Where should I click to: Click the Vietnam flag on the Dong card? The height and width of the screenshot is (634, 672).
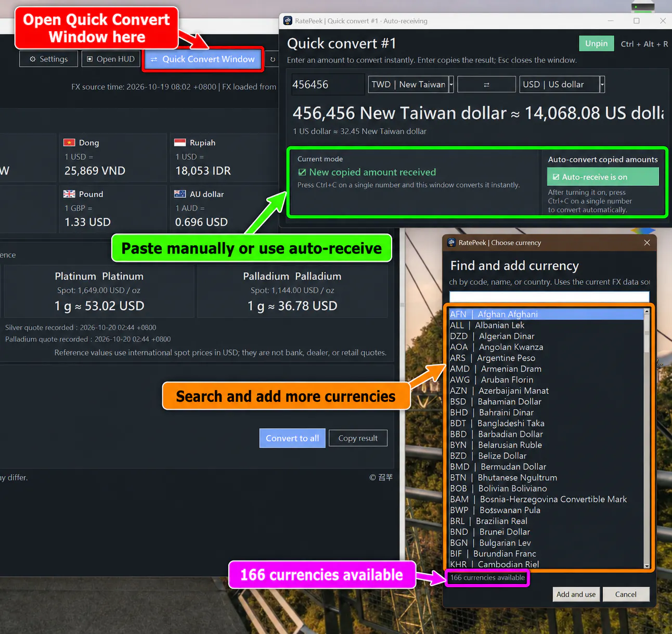click(69, 142)
